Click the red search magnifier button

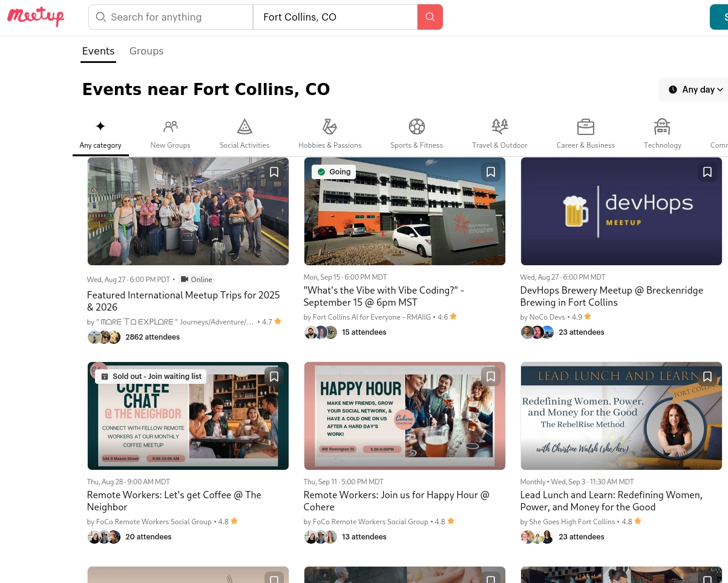click(x=430, y=17)
